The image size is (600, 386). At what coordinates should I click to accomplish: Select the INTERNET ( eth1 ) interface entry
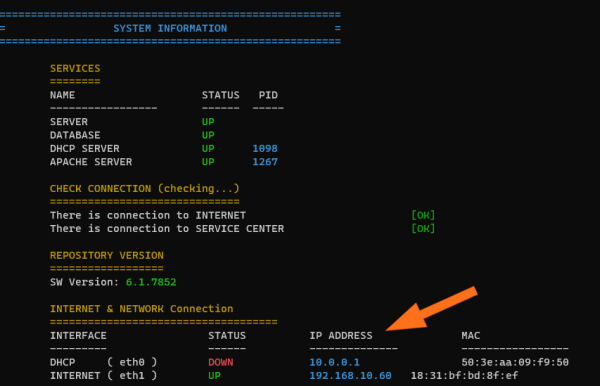103,376
